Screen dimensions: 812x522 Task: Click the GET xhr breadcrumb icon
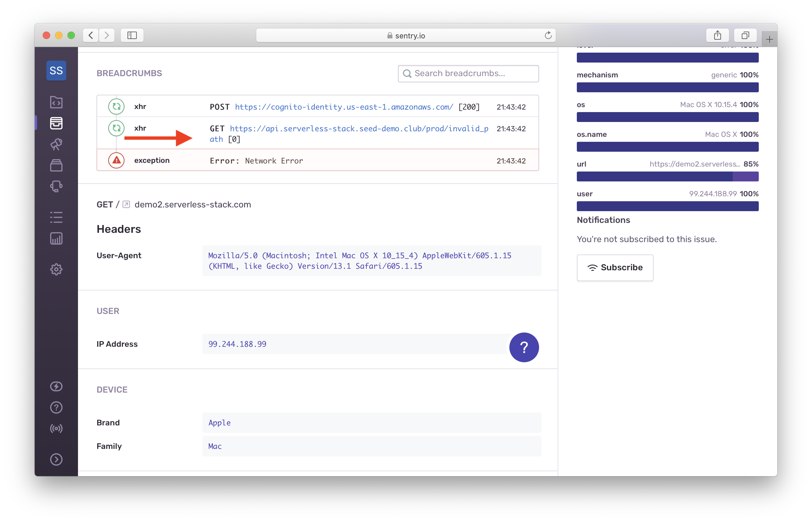[116, 128]
